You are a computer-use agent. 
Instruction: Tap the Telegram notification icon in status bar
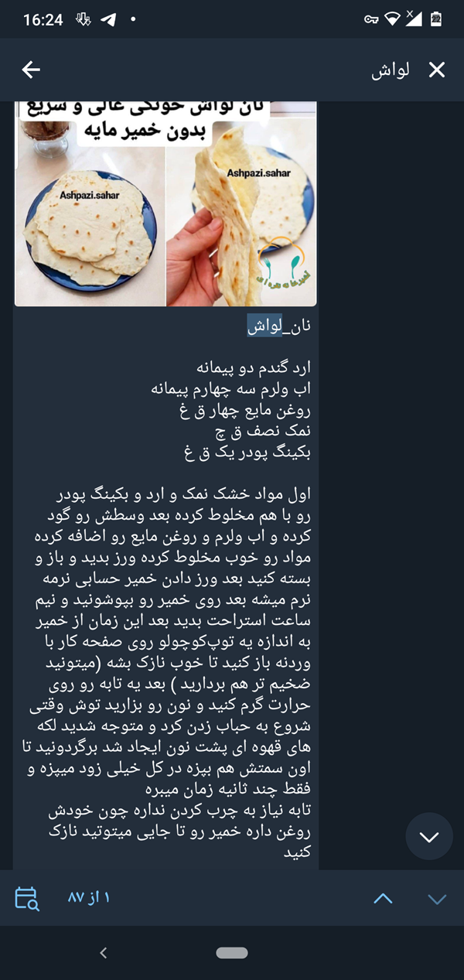tap(108, 20)
